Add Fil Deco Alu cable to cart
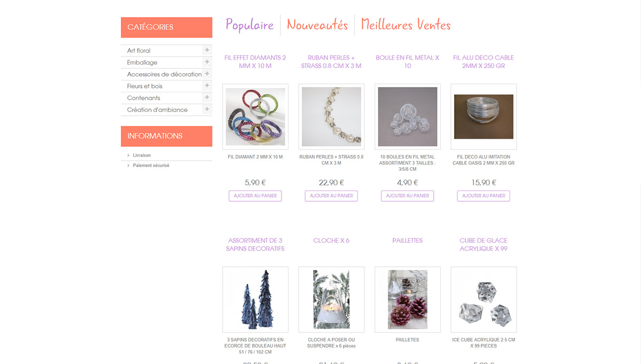641x364 pixels. point(483,196)
